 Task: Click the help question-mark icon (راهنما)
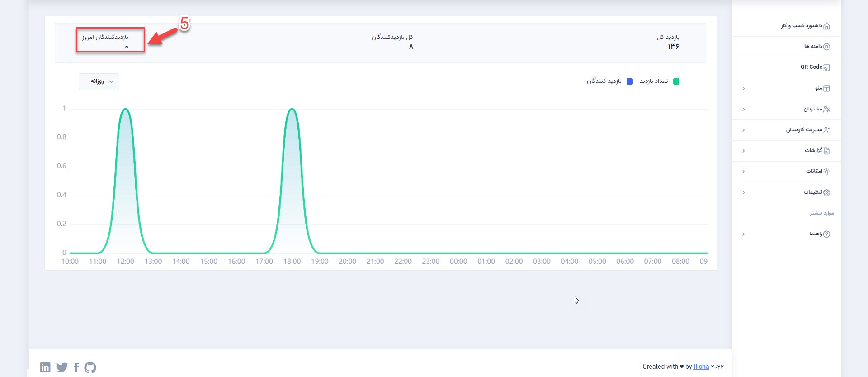pyautogui.click(x=827, y=234)
